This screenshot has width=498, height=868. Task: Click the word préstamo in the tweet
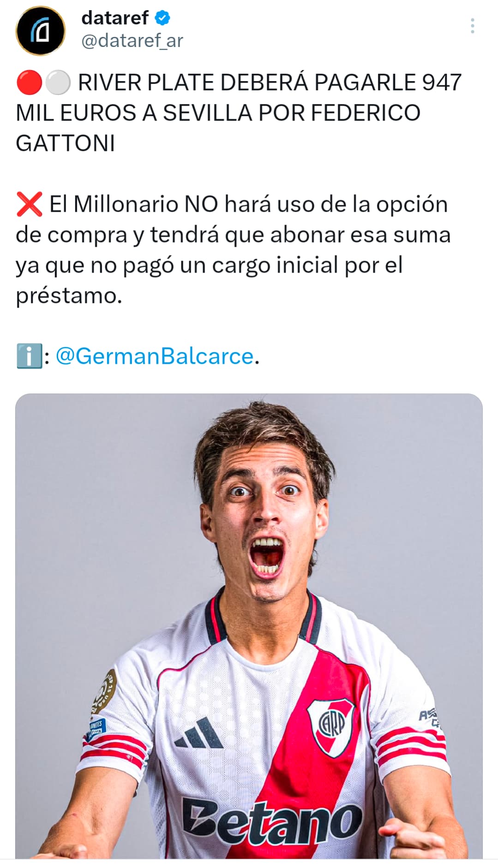click(x=69, y=296)
